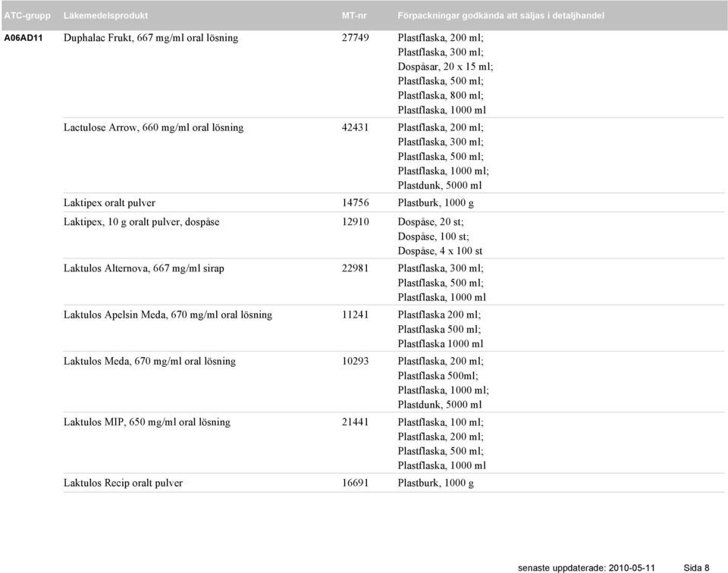Click the Läkemedelsprodukt column header

(x=105, y=15)
